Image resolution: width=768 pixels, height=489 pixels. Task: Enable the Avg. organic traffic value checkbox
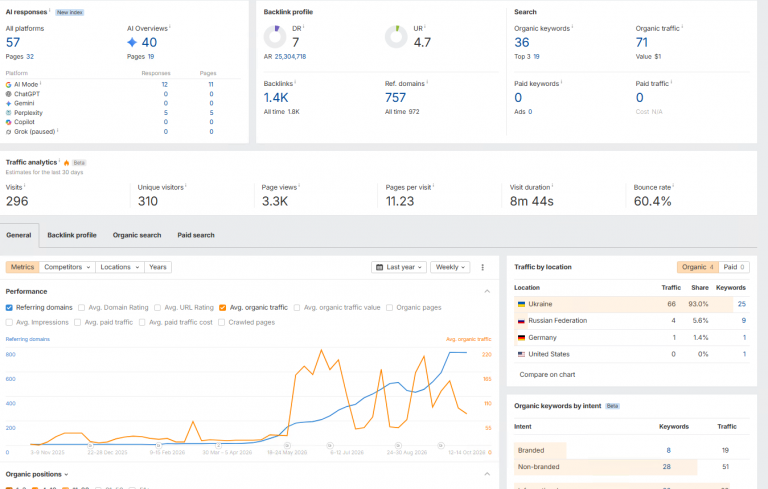click(296, 308)
